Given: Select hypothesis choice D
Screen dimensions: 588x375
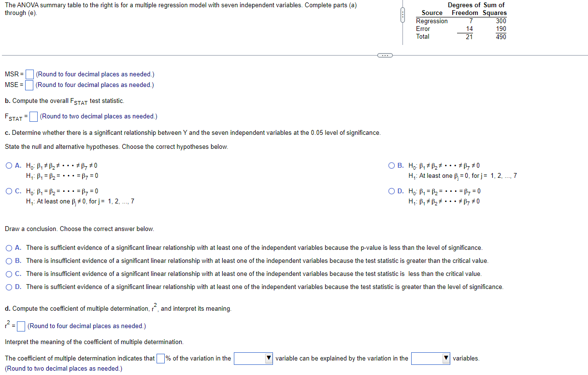Looking at the screenshot, I should point(390,191).
